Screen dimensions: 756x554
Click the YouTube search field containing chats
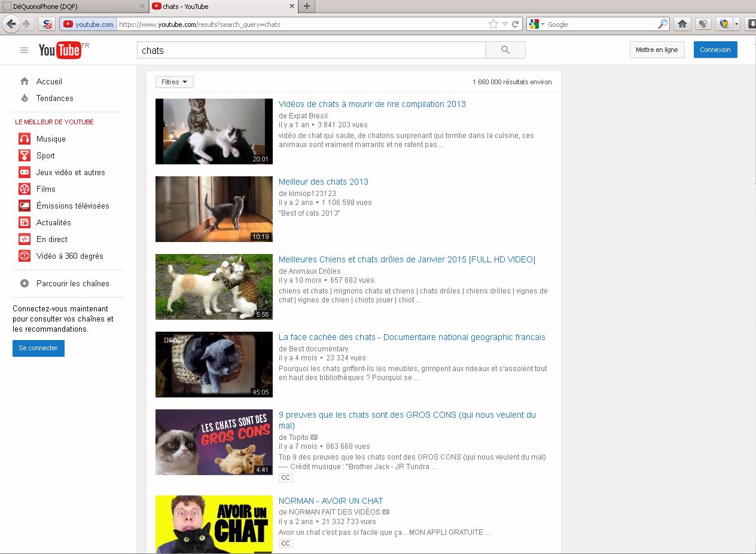pos(312,50)
